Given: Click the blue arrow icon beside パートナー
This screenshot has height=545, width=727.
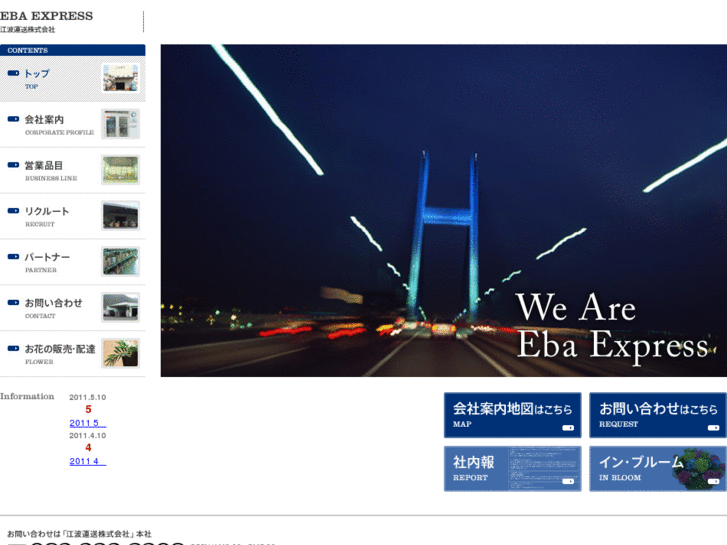Looking at the screenshot, I should (x=13, y=257).
